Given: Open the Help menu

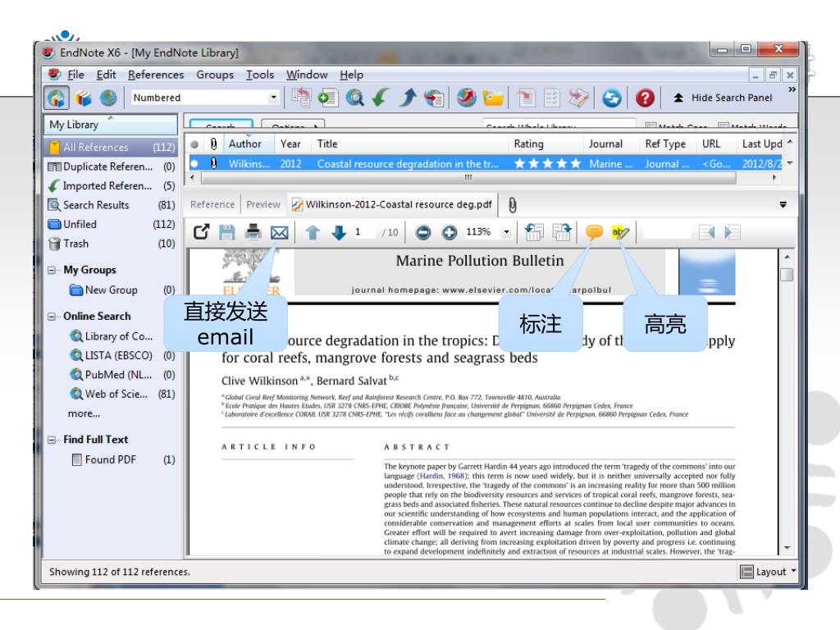Looking at the screenshot, I should (x=351, y=75).
